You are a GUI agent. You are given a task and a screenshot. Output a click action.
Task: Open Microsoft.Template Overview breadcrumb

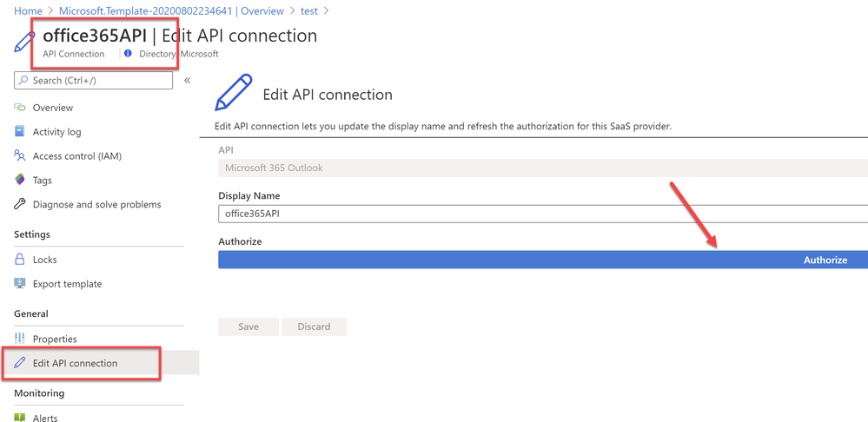[x=171, y=10]
